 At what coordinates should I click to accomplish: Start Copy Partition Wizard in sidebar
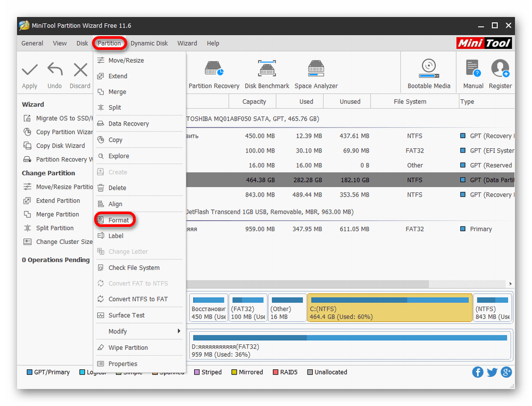pos(57,132)
